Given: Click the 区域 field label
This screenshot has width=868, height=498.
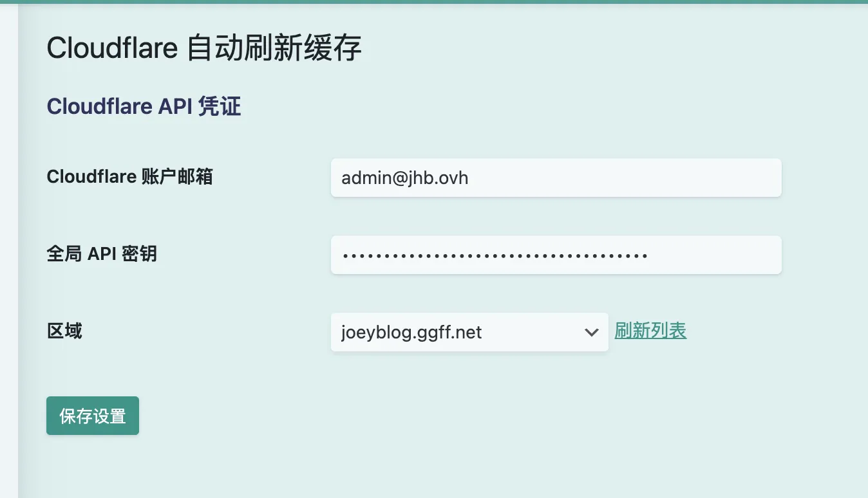Looking at the screenshot, I should [x=64, y=331].
